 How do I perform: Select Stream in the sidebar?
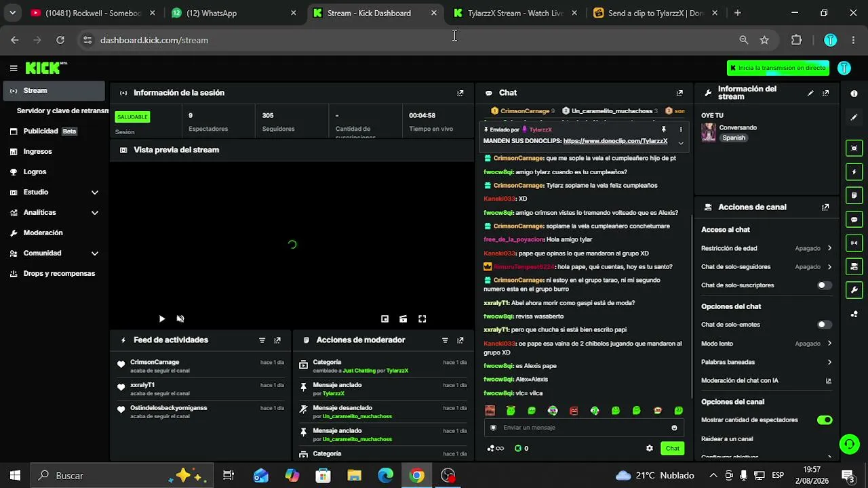pos(54,91)
